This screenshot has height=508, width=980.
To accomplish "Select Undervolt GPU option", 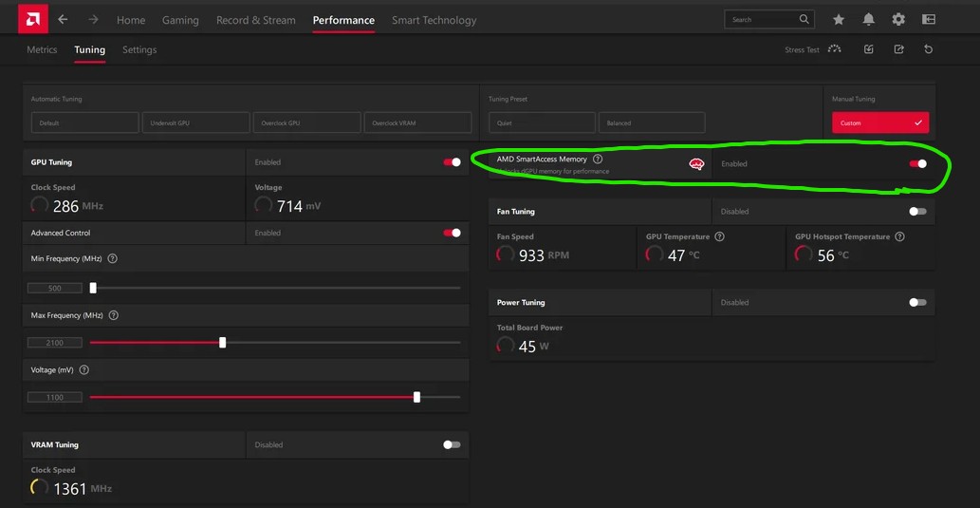I will click(x=196, y=122).
